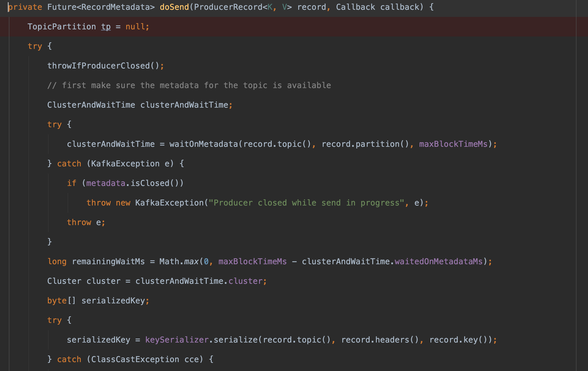
Task: Click the if keyword
Action: [71, 183]
